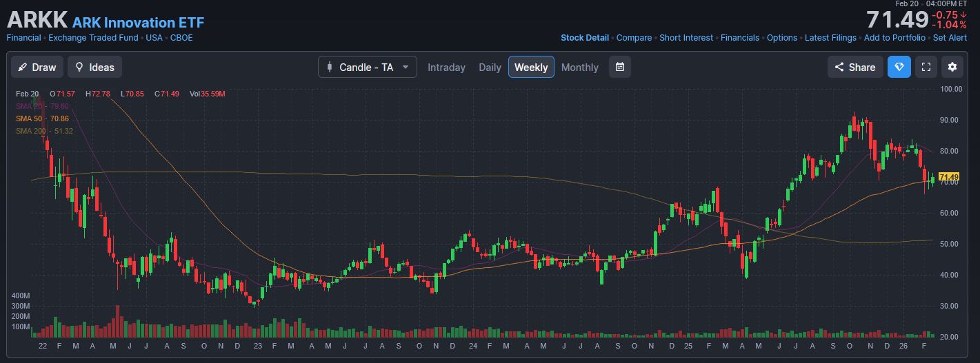This screenshot has width=980, height=363.
Task: Open the Financial sector link
Action: (x=24, y=38)
